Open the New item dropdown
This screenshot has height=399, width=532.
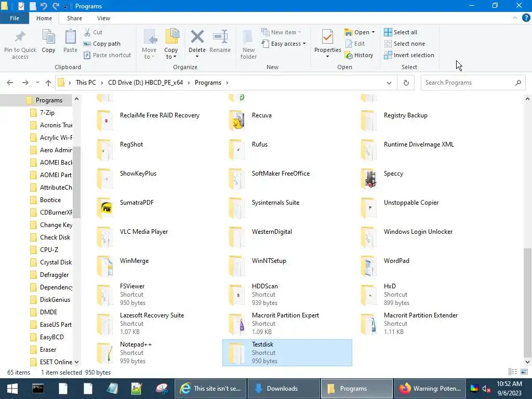click(281, 32)
